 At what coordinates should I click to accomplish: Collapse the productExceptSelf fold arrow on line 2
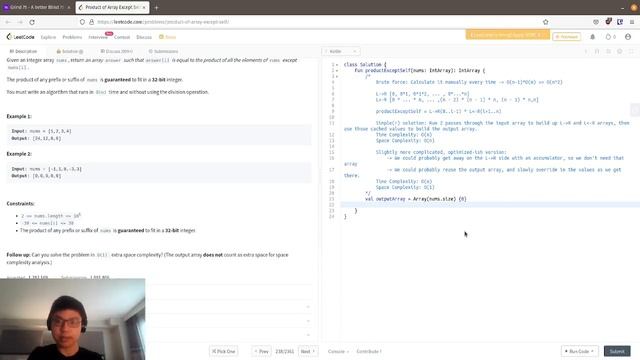coord(337,71)
